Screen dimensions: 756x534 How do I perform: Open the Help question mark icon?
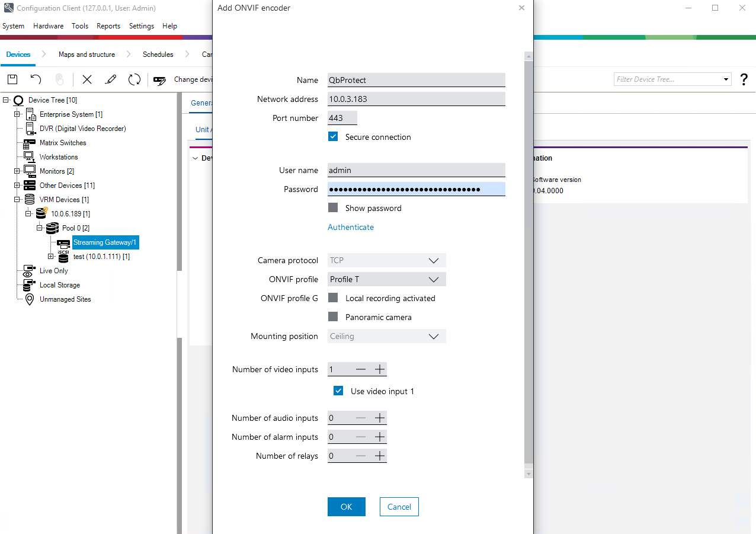point(744,79)
